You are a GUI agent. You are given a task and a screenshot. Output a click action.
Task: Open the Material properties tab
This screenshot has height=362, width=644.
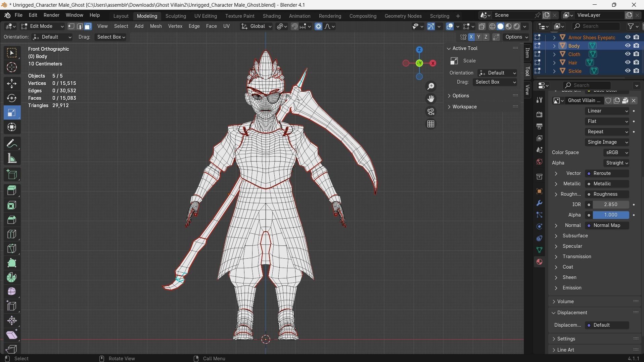[x=539, y=262]
